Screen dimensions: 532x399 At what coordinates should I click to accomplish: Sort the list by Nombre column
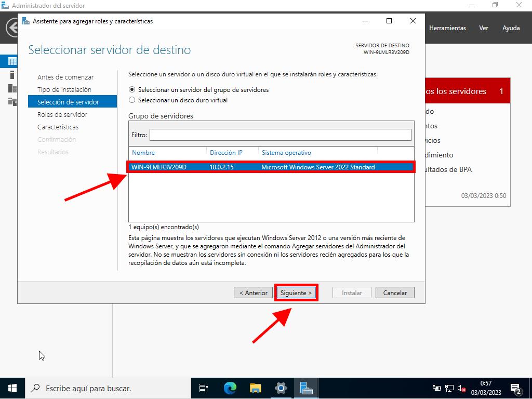[x=143, y=153]
